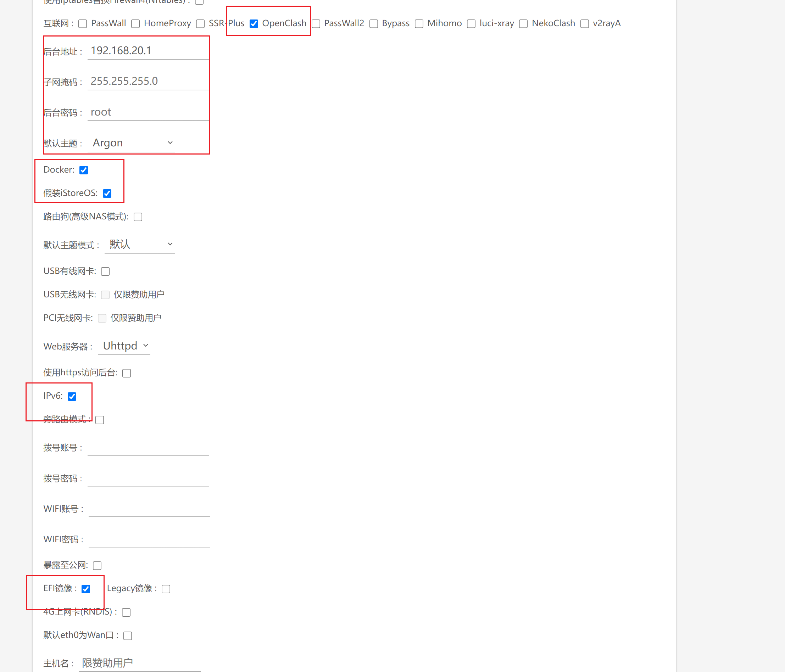The width and height of the screenshot is (785, 672).
Task: Enable the PassWall checkbox
Action: (83, 24)
